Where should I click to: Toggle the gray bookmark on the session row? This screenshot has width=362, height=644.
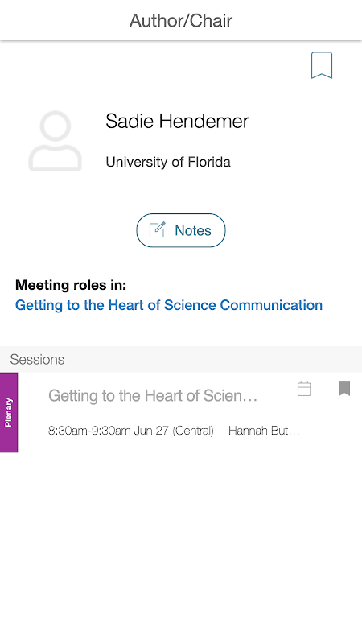344,388
